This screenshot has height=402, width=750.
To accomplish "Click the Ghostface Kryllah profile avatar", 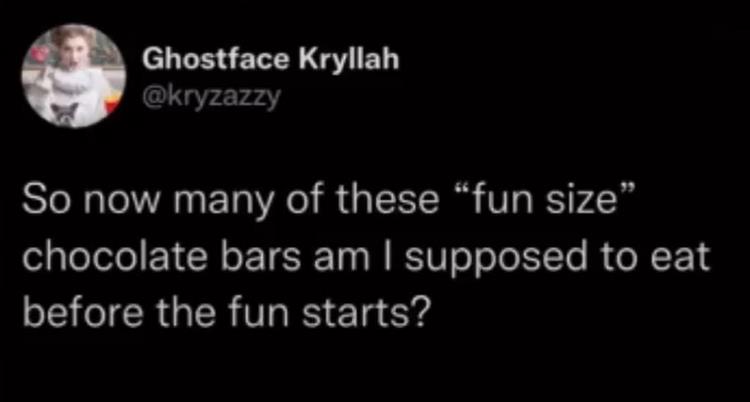I will pyautogui.click(x=76, y=78).
